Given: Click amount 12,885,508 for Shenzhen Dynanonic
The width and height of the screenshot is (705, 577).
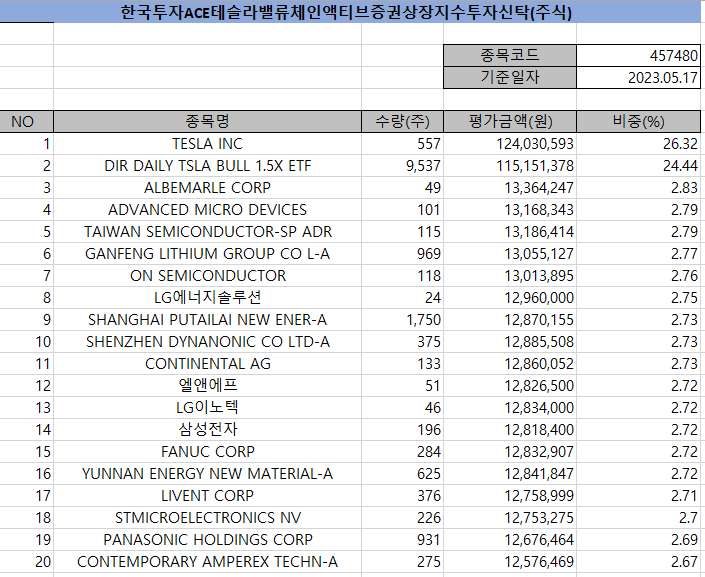Looking at the screenshot, I should click(x=510, y=342).
